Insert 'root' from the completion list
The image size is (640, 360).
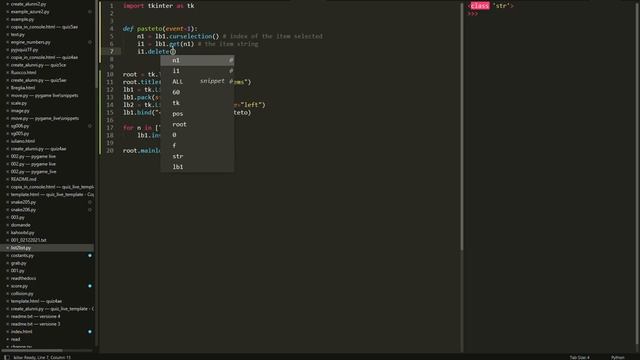(197, 124)
